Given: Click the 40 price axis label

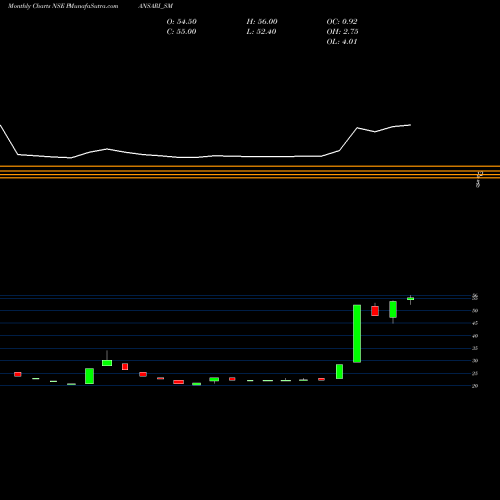Looking at the screenshot, I should click(475, 336).
